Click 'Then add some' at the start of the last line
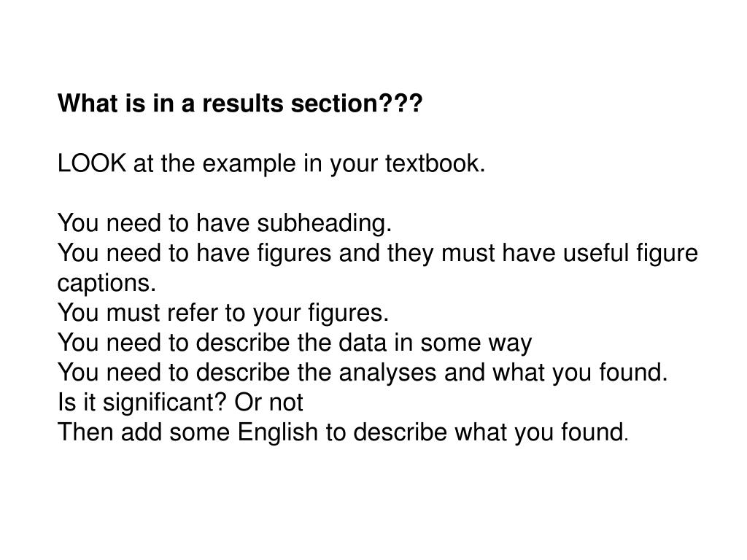 (144, 433)
